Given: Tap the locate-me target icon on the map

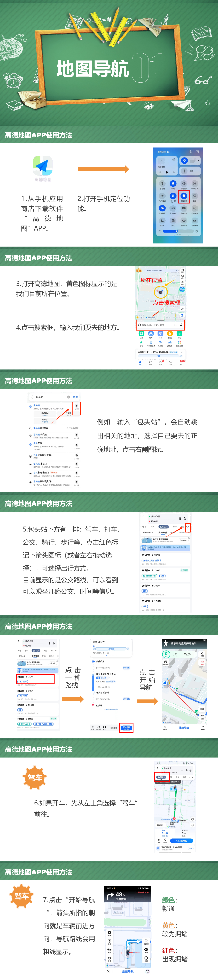Looking at the screenshot, I should click(182, 309).
